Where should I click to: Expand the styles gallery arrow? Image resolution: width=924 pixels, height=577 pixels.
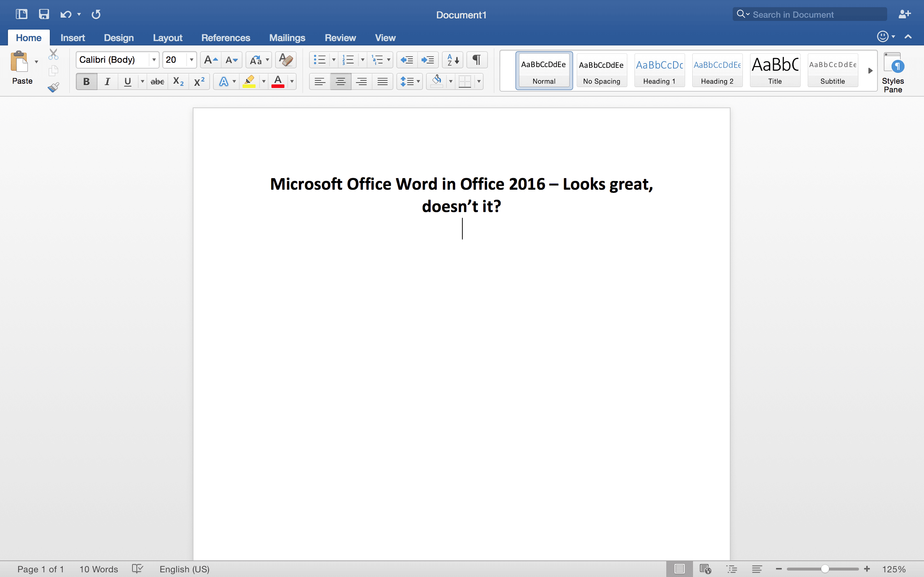click(870, 71)
